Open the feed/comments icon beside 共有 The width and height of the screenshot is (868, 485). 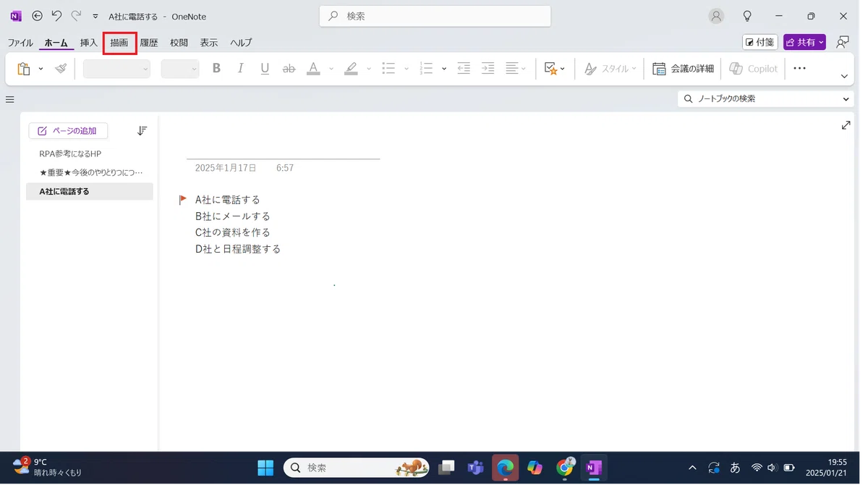843,43
